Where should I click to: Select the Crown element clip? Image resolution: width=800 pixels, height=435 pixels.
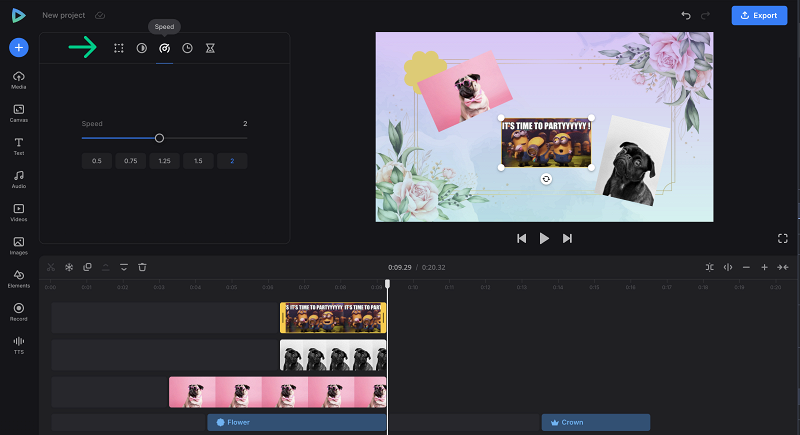click(x=595, y=422)
